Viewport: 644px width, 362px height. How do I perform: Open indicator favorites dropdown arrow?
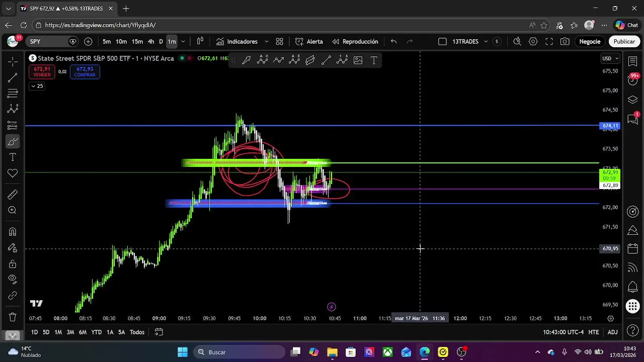[267, 42]
